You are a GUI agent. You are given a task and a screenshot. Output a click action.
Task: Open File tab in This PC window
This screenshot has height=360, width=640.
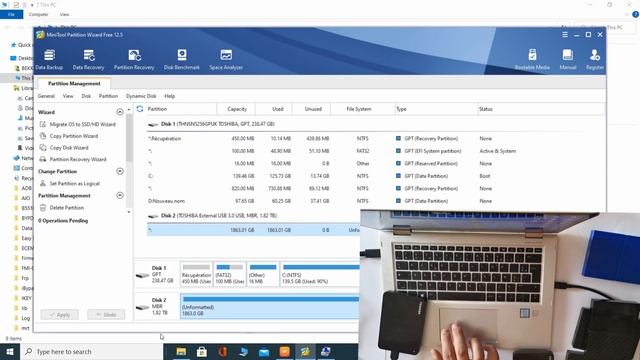pos(11,14)
